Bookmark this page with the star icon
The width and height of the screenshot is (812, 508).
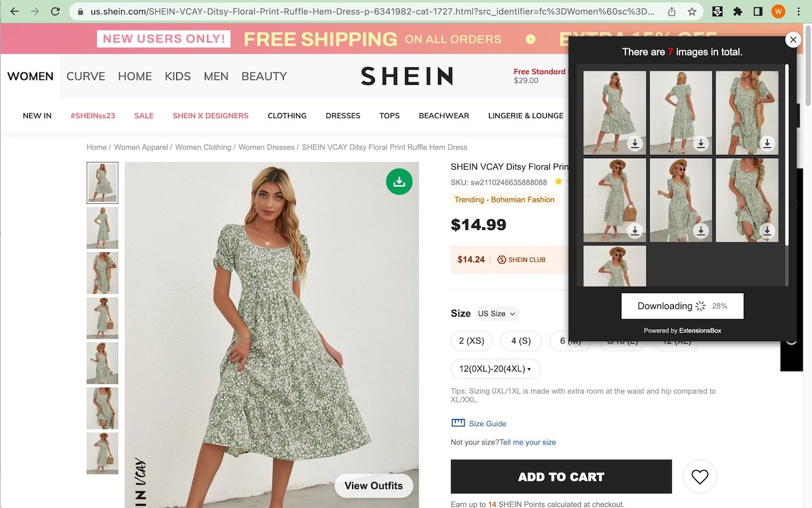(691, 11)
